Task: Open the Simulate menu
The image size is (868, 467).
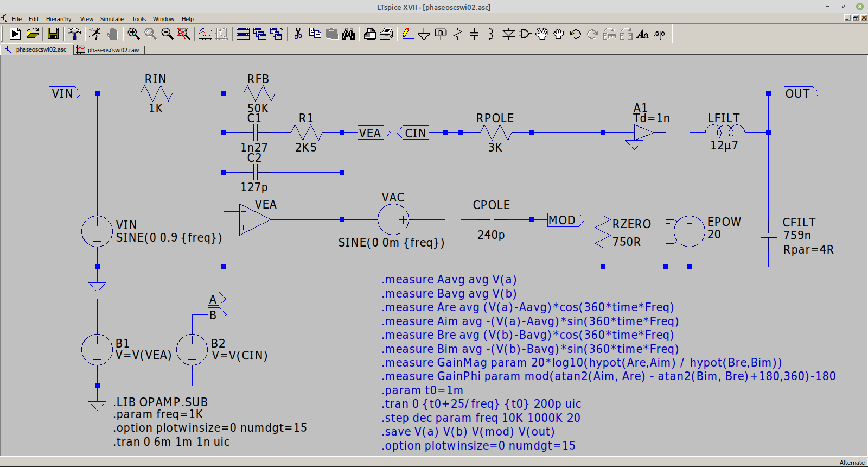Action: point(112,19)
